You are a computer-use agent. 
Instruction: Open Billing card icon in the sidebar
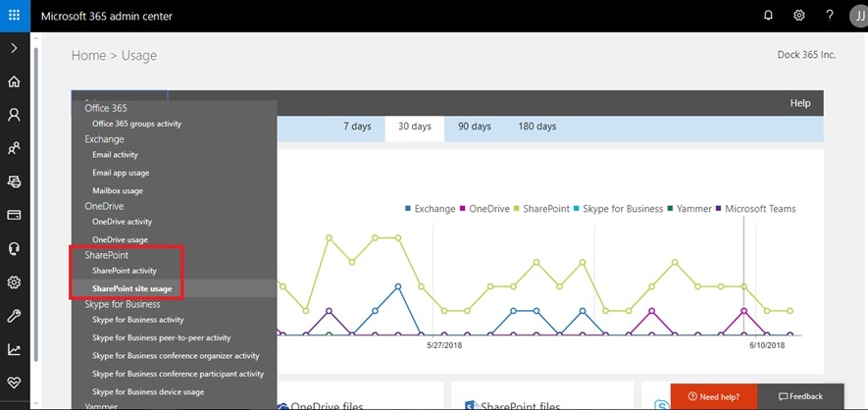[15, 215]
